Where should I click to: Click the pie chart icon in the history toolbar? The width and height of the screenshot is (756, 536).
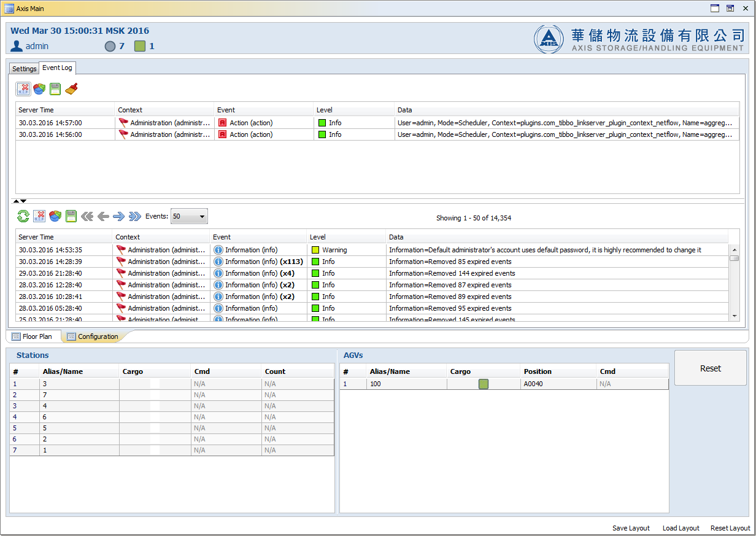(55, 216)
